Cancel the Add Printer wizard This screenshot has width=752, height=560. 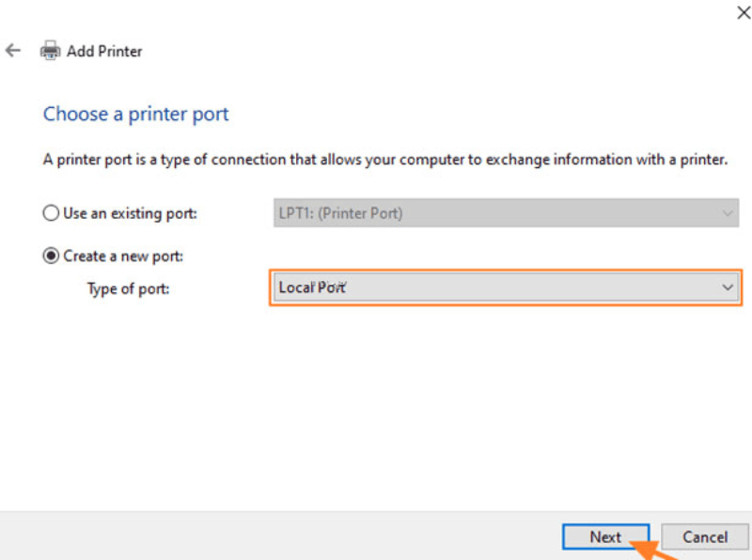click(705, 537)
